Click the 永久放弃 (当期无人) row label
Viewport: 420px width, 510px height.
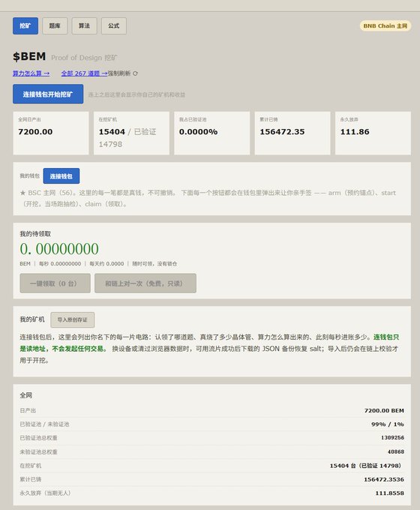(x=45, y=493)
